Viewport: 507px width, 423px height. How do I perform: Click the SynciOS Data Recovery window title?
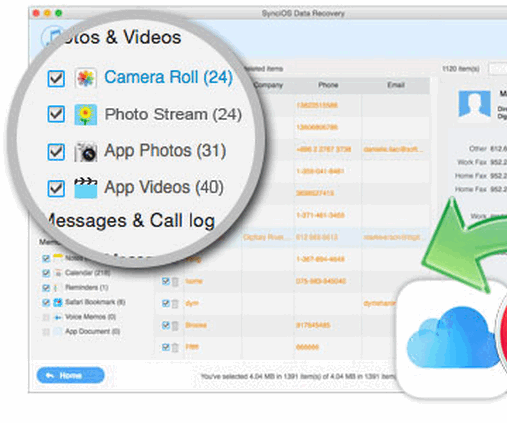point(303,13)
